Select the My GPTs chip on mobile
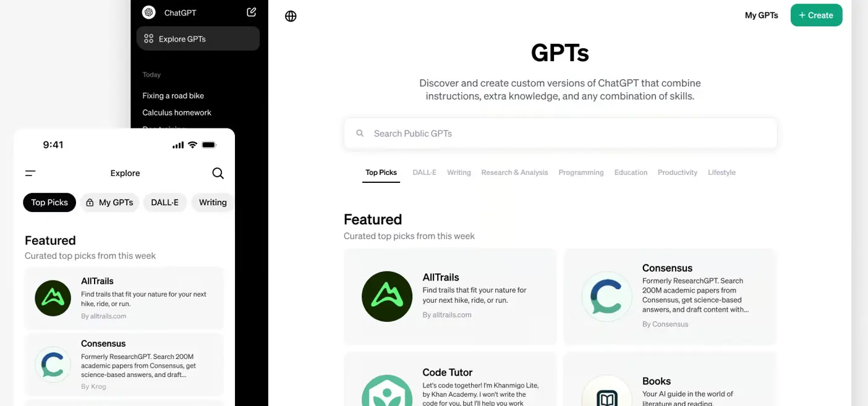The width and height of the screenshot is (868, 406). point(109,203)
